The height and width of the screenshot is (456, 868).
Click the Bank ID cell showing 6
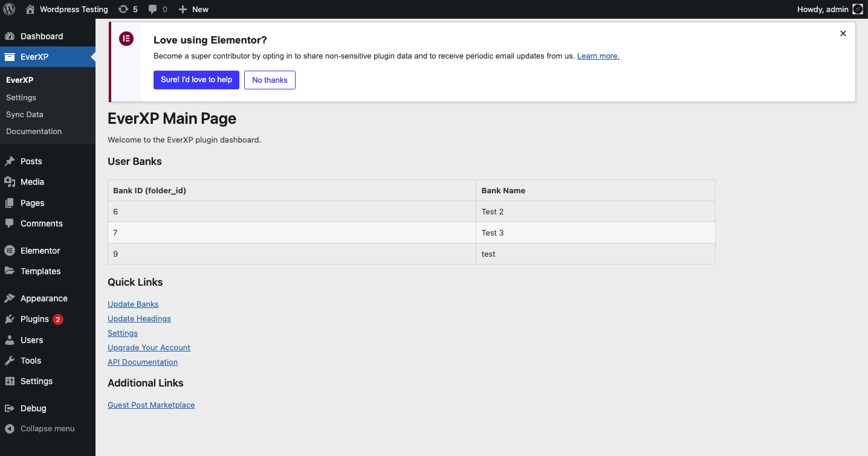[x=292, y=211]
